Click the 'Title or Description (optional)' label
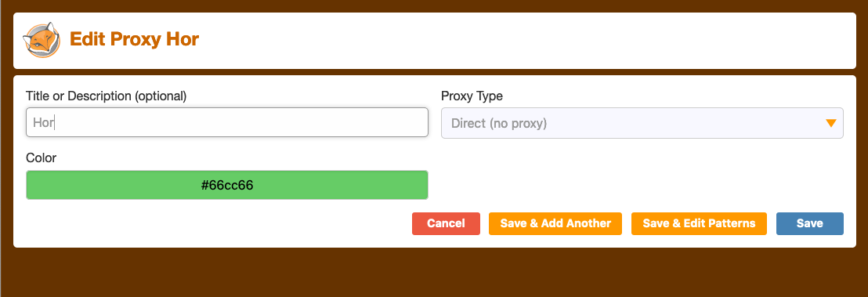This screenshot has height=297, width=868. [x=107, y=96]
